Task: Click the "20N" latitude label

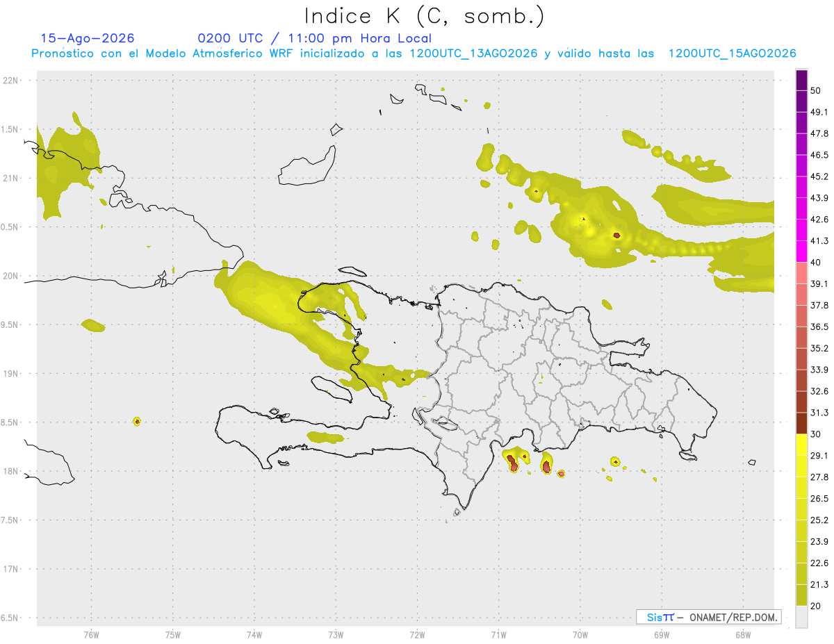Action: (x=12, y=276)
